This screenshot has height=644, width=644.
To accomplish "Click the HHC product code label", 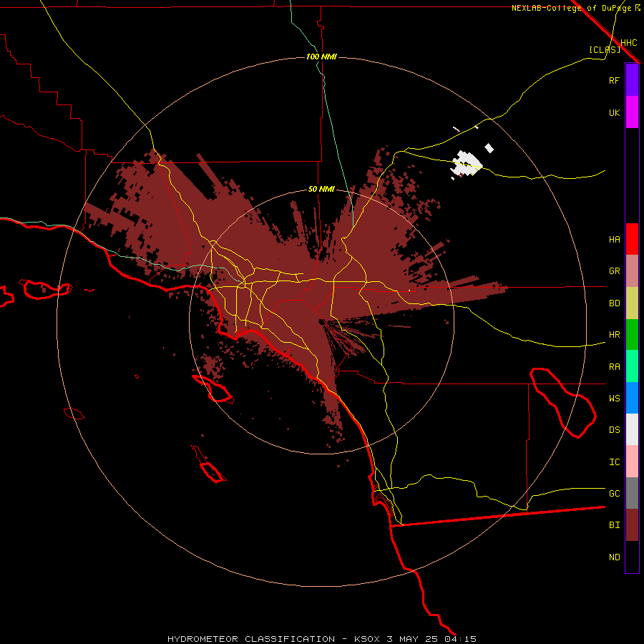I will click(x=628, y=43).
